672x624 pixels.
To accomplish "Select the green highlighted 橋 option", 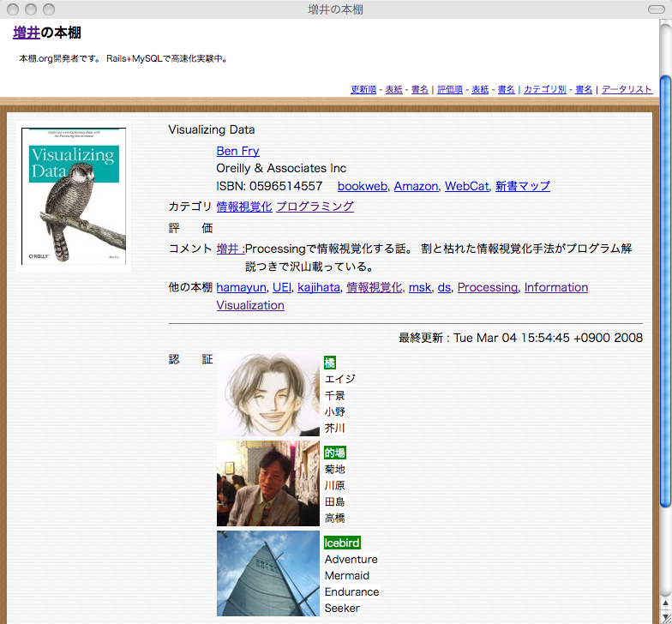I will click(x=330, y=363).
